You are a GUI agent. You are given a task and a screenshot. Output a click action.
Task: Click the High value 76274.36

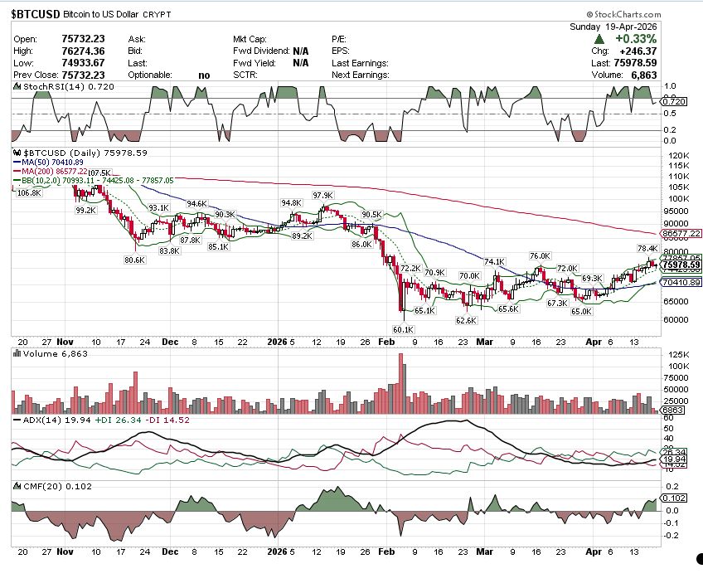pyautogui.click(x=83, y=51)
